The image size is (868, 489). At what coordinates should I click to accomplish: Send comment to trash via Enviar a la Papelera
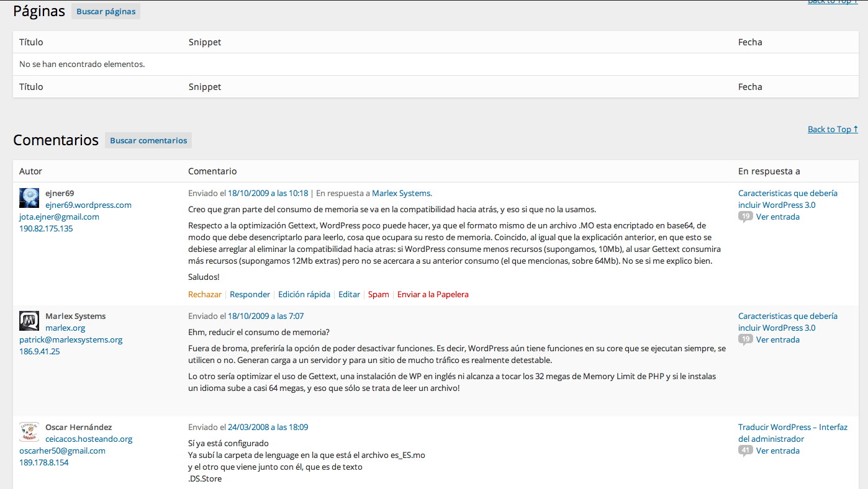click(x=433, y=294)
